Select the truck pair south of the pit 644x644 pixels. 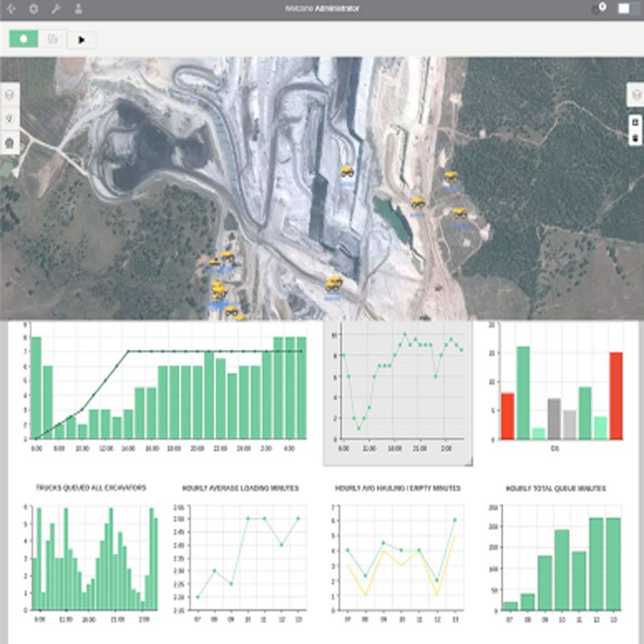334,284
